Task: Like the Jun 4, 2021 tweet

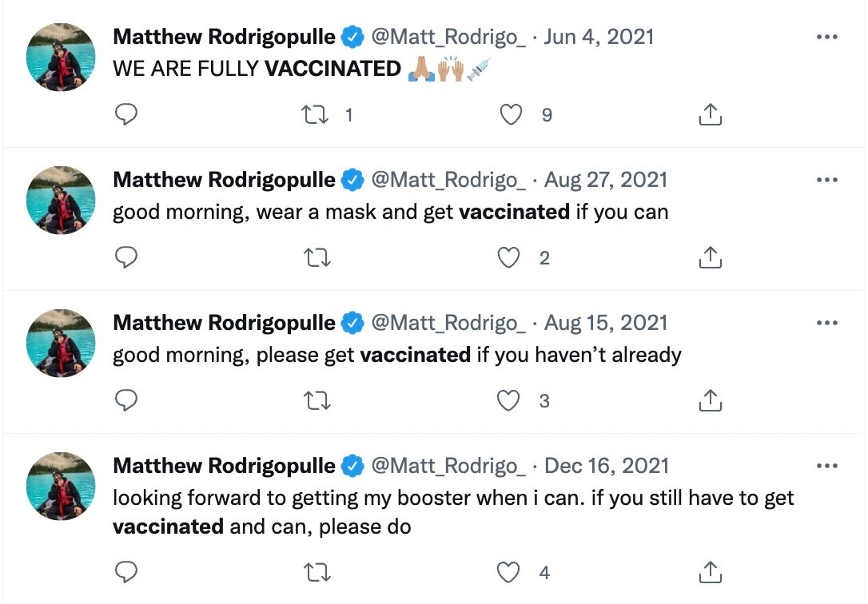Action: coord(511,115)
